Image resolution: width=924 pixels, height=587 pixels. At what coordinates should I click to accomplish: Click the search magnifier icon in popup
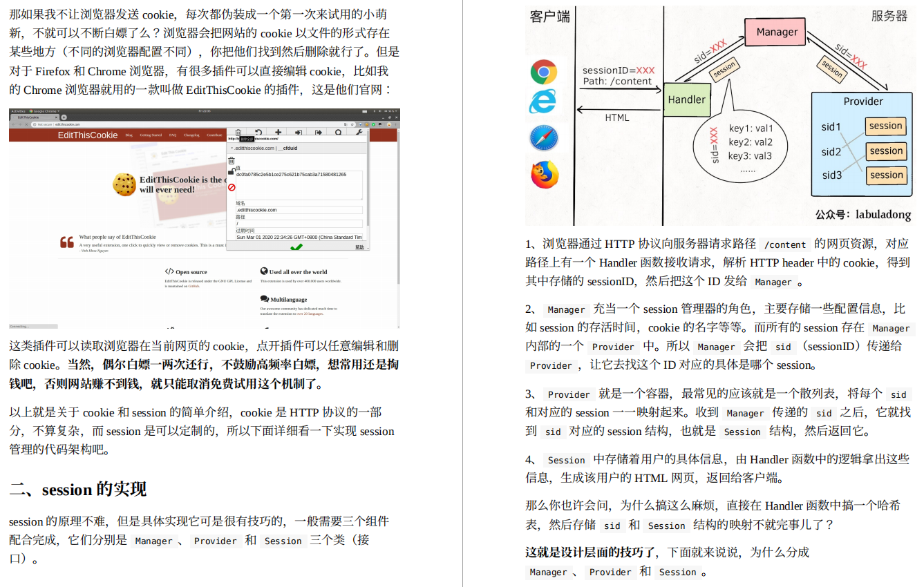[338, 133]
